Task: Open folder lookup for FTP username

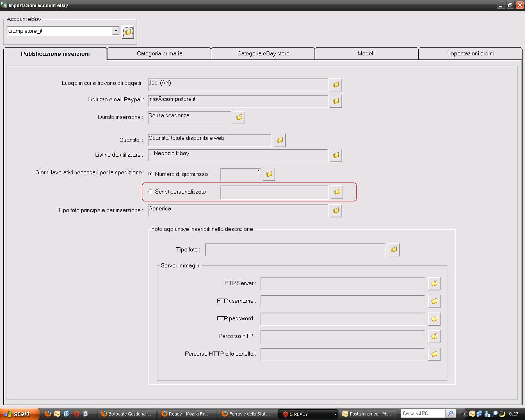Action: [434, 301]
